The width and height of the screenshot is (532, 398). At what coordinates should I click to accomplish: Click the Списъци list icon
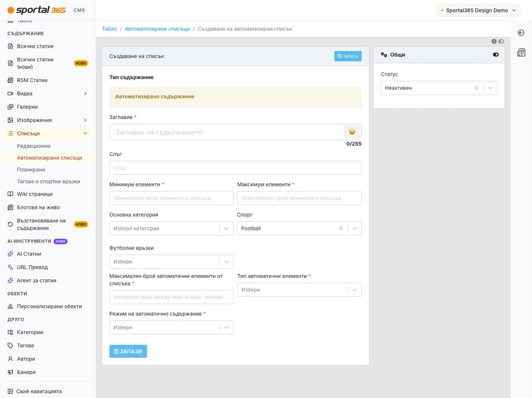(10, 133)
